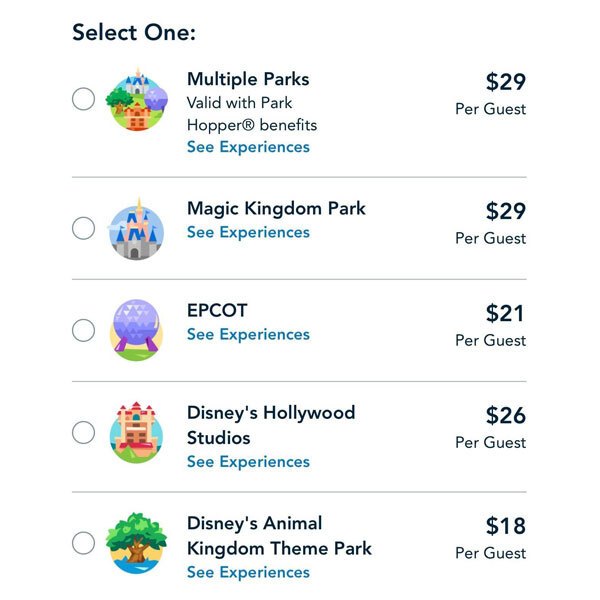The image size is (600, 600).
Task: Open See Experiences under Multiple Parks
Action: point(248,147)
